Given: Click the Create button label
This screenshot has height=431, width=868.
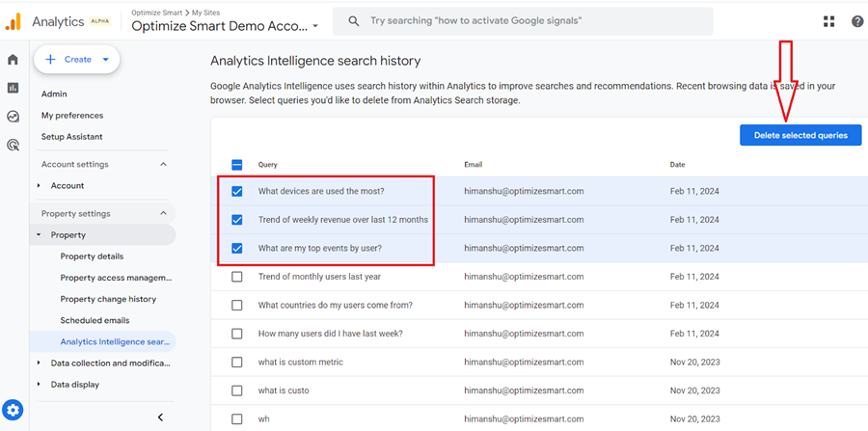Looking at the screenshot, I should (x=78, y=60).
